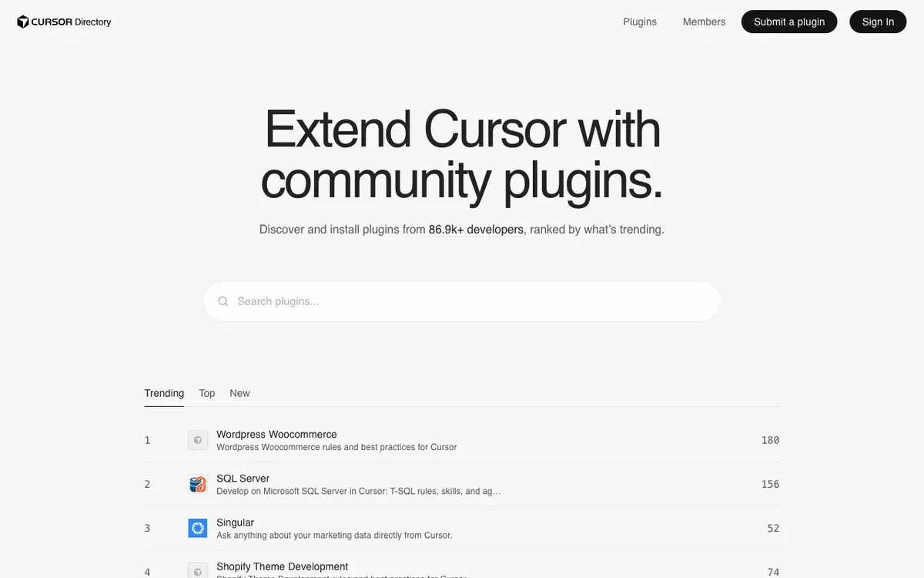Screen dimensions: 924x578
Task: Click the 180 count in Wordpress row
Action: (x=770, y=440)
